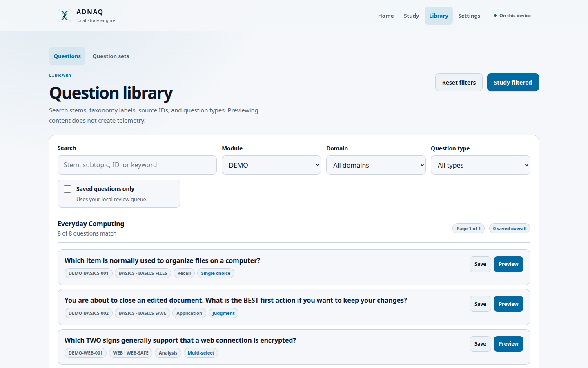Click the 0 saved overall badge
Viewport: 588px width, 368px height.
(510, 229)
